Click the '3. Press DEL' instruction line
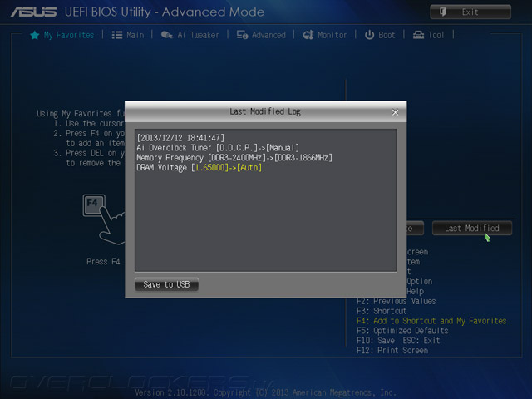 coord(89,153)
